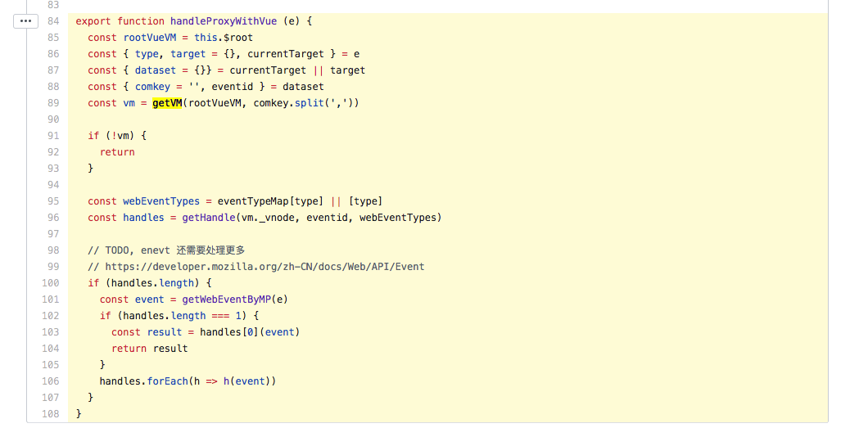Click line number 83 at top
The height and width of the screenshot is (428, 868).
pos(53,5)
